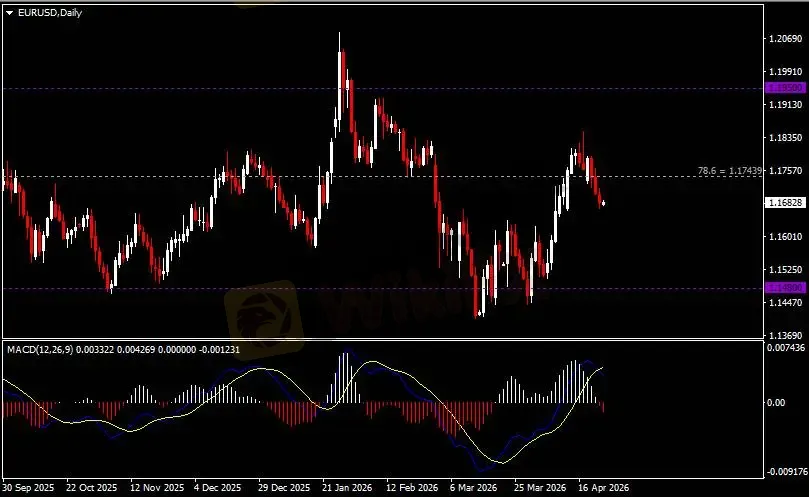The image size is (809, 497).
Task: Click the MACD -0.009176 scale value
Action: pos(784,470)
